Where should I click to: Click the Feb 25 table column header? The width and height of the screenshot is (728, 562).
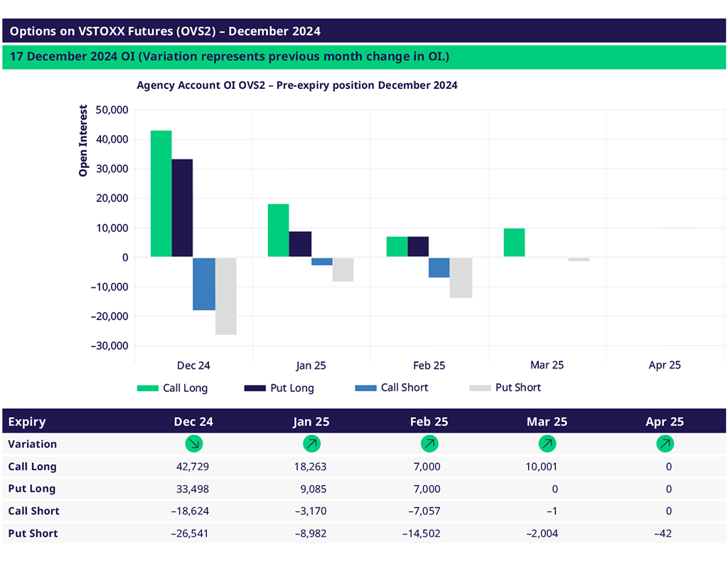(x=429, y=421)
